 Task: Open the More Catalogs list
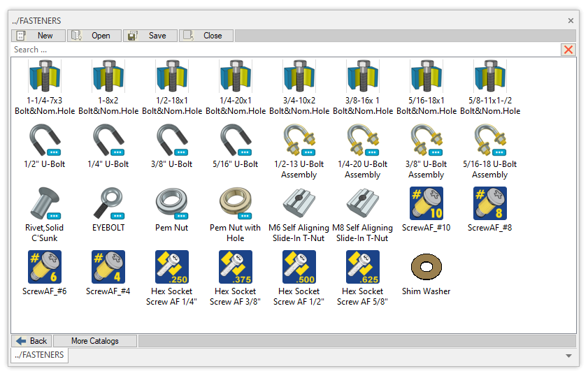pyautogui.click(x=95, y=341)
